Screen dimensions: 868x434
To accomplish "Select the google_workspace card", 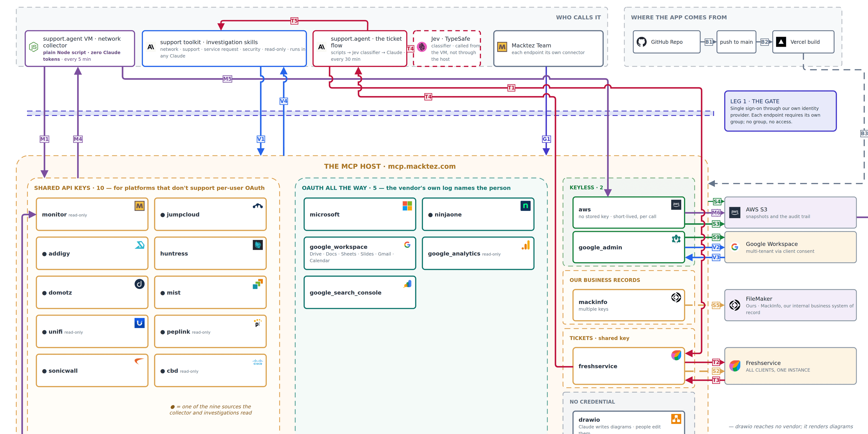I will pyautogui.click(x=360, y=253).
